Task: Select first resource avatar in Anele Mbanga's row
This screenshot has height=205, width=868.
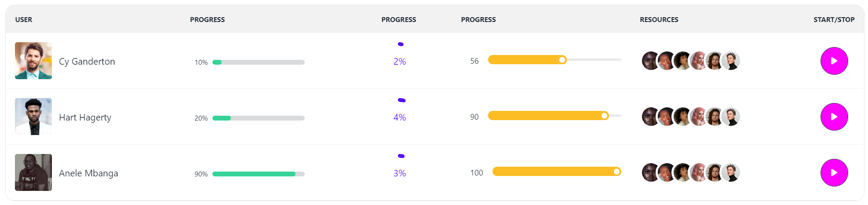Action: coord(650,172)
